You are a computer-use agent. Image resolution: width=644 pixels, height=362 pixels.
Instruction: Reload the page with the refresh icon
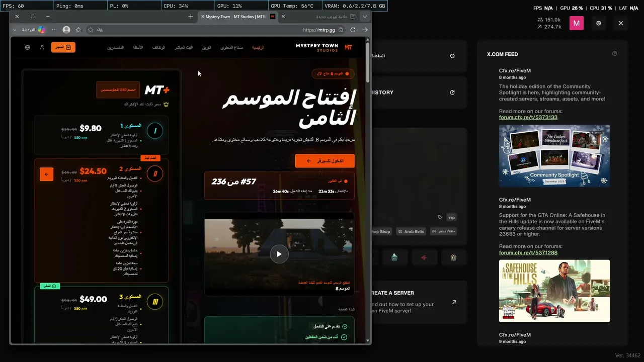(x=353, y=30)
